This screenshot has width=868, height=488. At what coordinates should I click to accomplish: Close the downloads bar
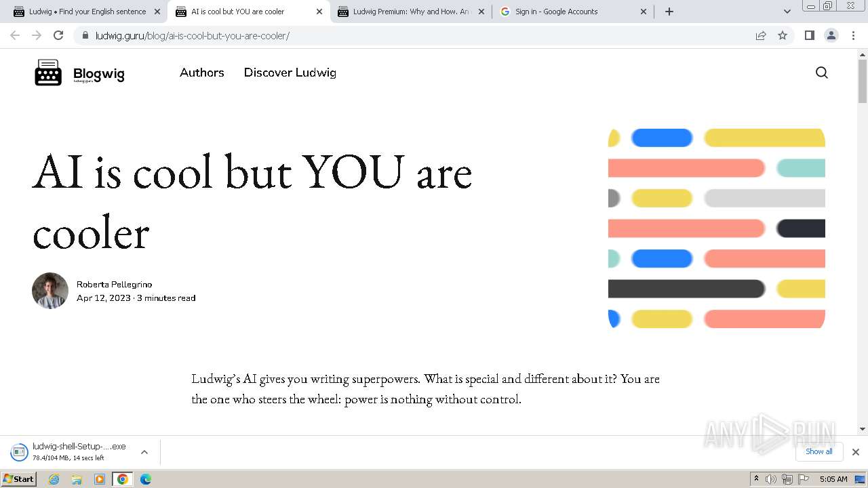pos(856,452)
